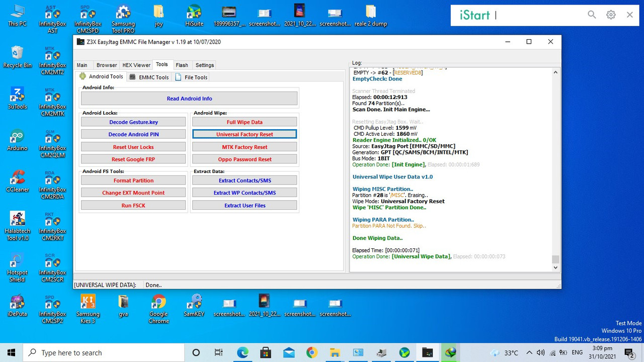Click MTK Factory Reset button
This screenshot has width=644, height=362.
tap(245, 147)
